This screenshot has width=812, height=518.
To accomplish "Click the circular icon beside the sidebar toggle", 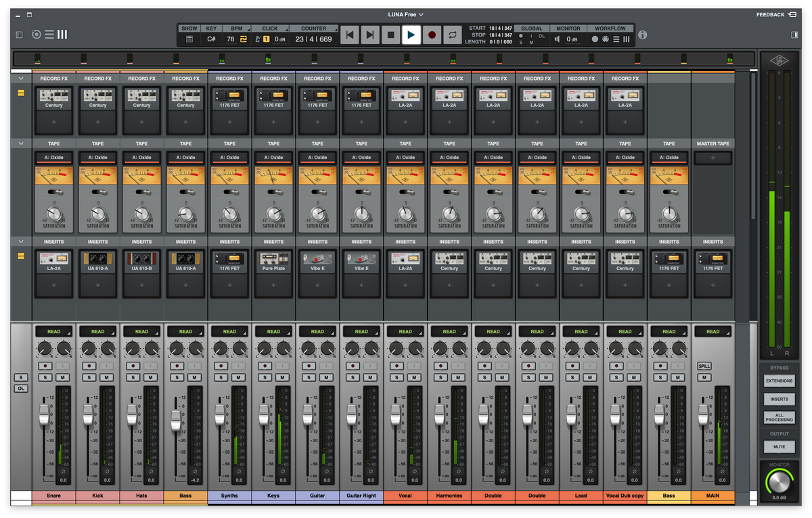I will coord(37,35).
